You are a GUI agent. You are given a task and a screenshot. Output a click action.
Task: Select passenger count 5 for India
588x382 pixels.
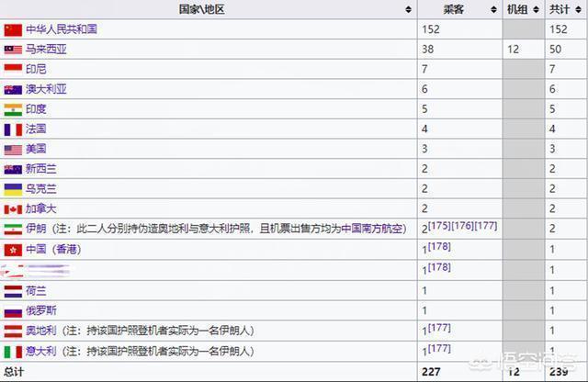point(424,109)
